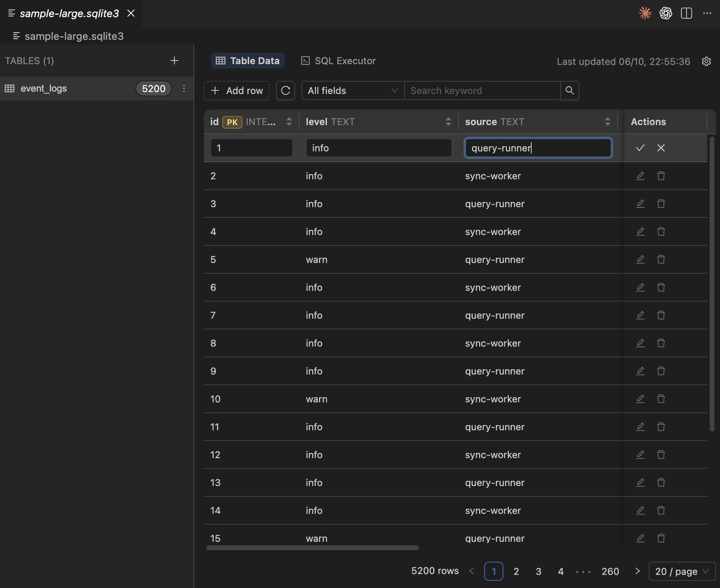Focus the Search keyword field

tap(482, 90)
